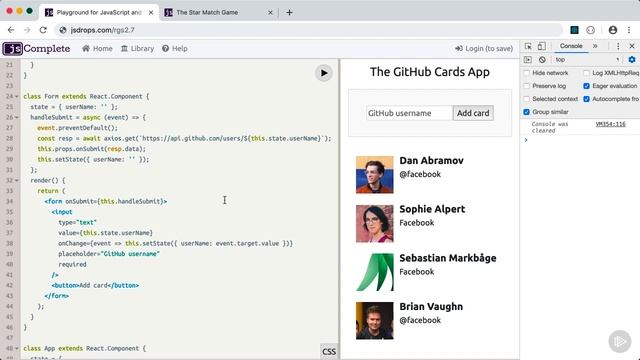Switch to the Console tab
This screenshot has height=360, width=640.
tap(571, 46)
